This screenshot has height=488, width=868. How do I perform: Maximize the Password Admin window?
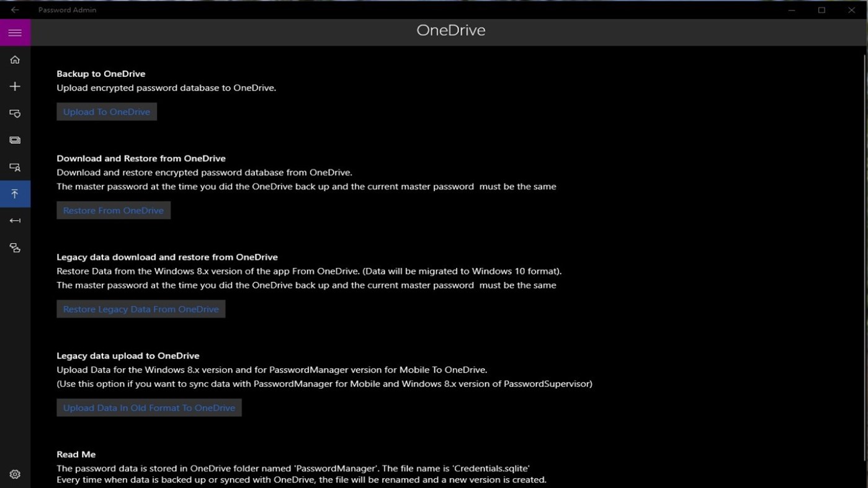[x=821, y=9]
